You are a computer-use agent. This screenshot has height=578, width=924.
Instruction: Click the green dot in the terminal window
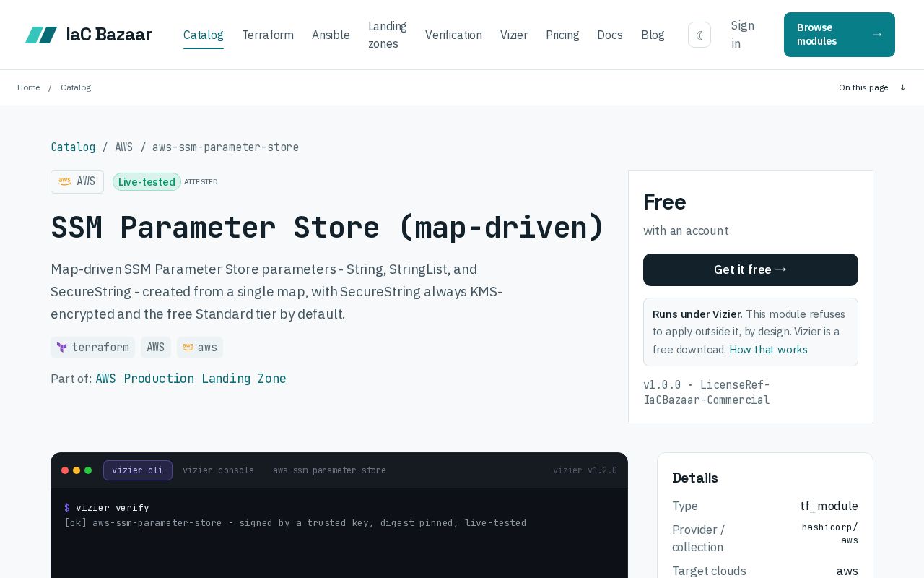[x=88, y=470]
